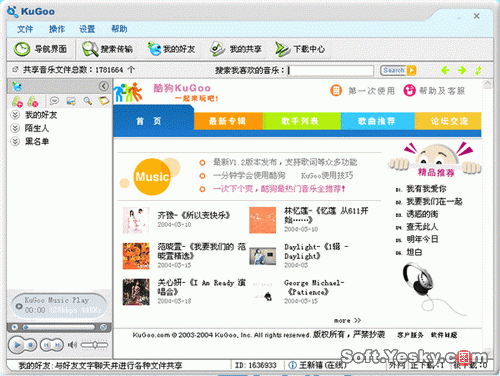500x376 pixels.
Task: Click the green refresh arrows icon
Action: pyautogui.click(x=478, y=70)
